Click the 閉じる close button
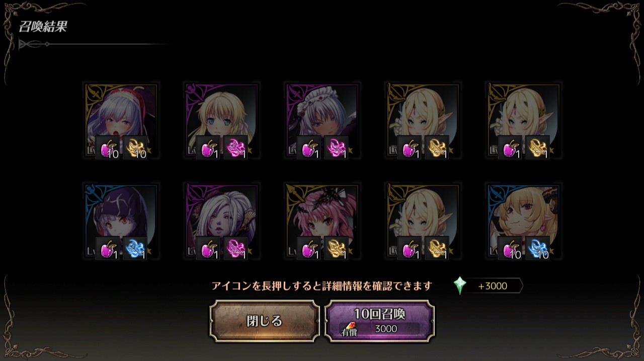Image resolution: width=644 pixels, height=361 pixels. [264, 321]
